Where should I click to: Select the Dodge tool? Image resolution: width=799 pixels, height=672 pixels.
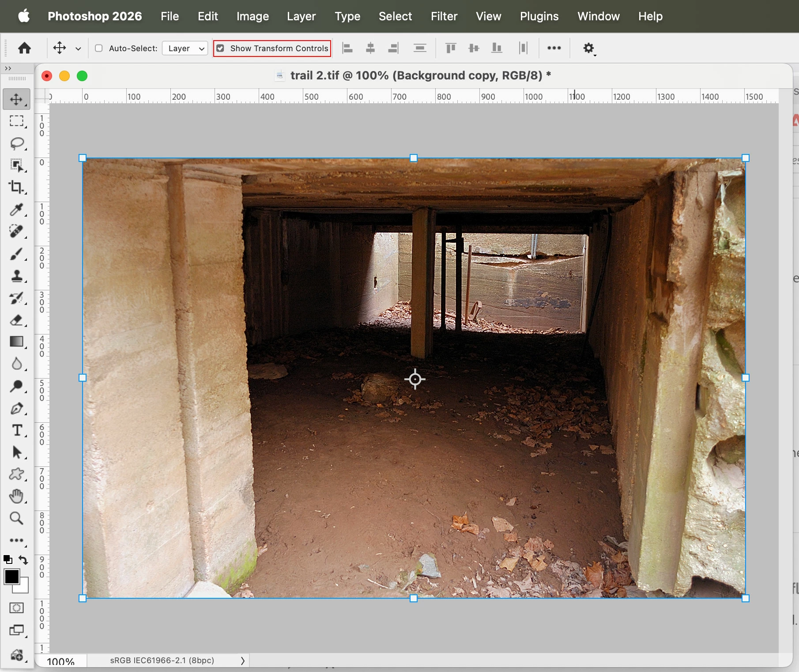pos(17,386)
